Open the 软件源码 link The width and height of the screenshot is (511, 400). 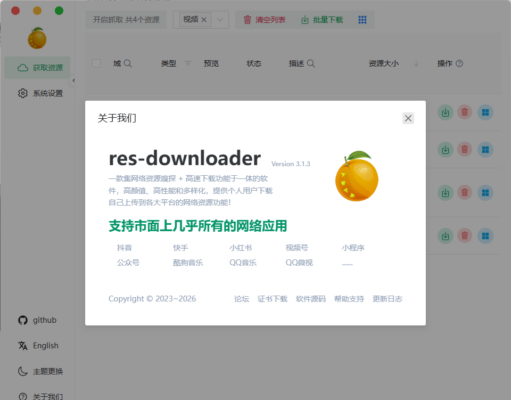pyautogui.click(x=311, y=299)
